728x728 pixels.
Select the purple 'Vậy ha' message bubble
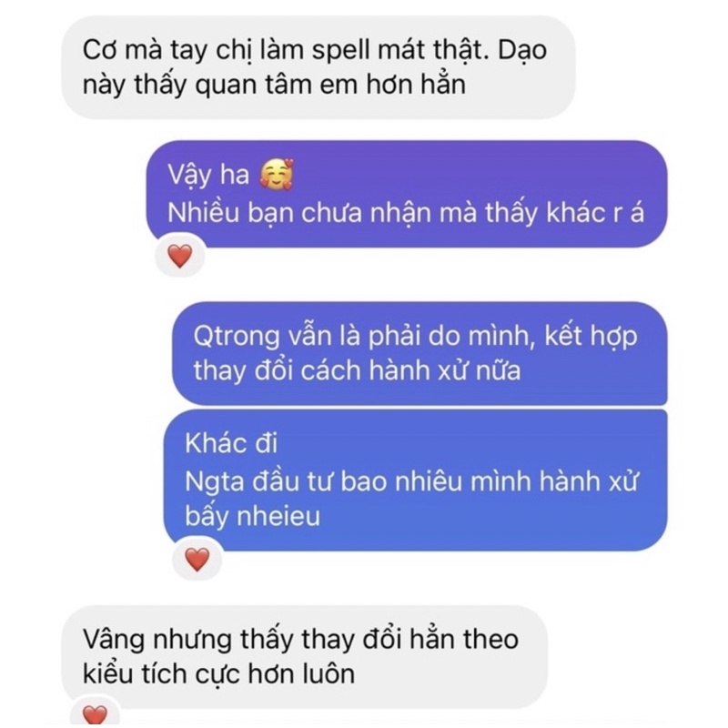(407, 194)
